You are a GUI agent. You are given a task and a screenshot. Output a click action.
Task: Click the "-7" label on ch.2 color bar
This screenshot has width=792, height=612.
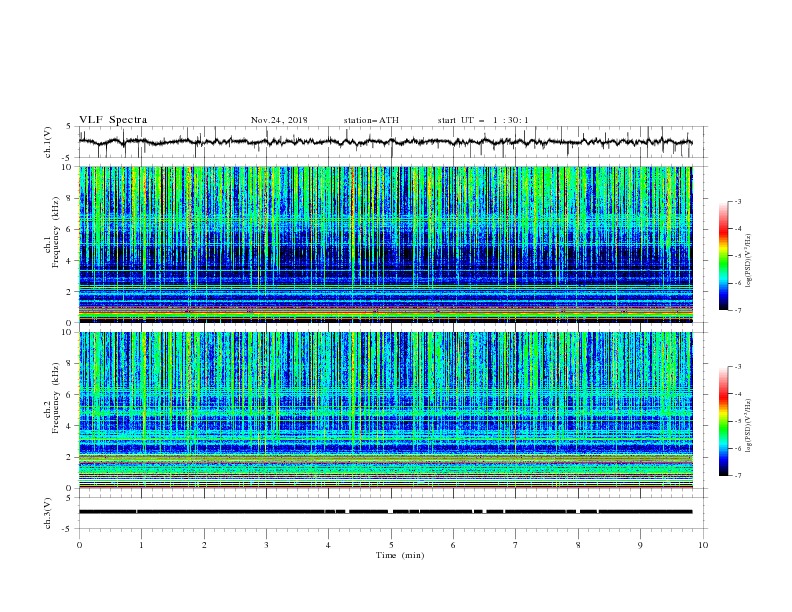coord(737,475)
